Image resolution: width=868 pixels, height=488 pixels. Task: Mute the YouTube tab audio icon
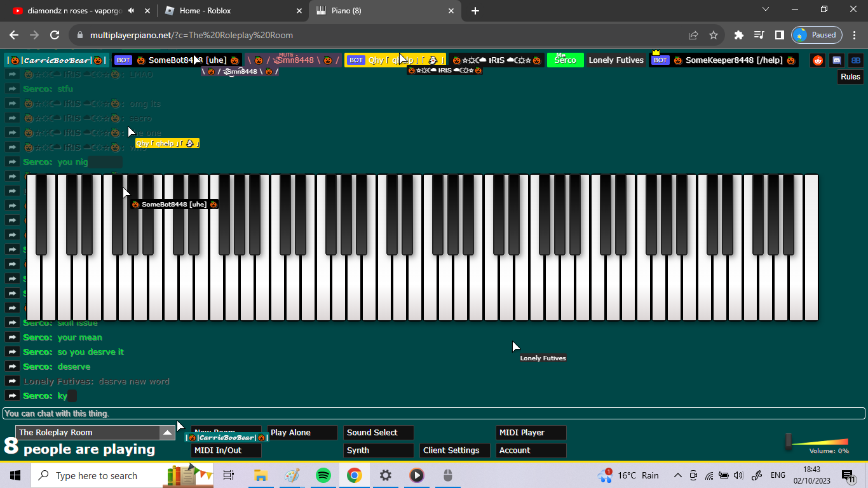point(131,11)
